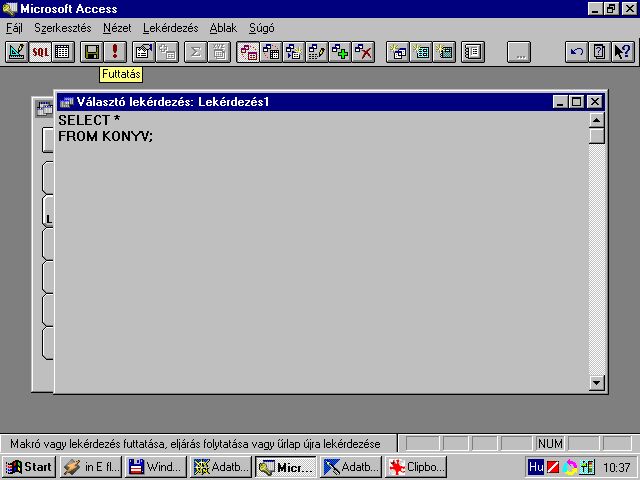Click the New Report toolbar icon
The height and width of the screenshot is (480, 640).
pos(444,52)
